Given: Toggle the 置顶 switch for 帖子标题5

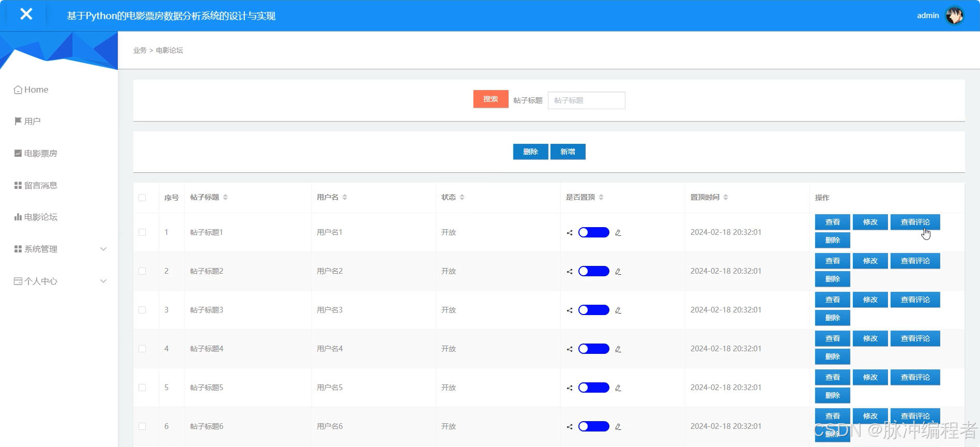Looking at the screenshot, I should 594,388.
